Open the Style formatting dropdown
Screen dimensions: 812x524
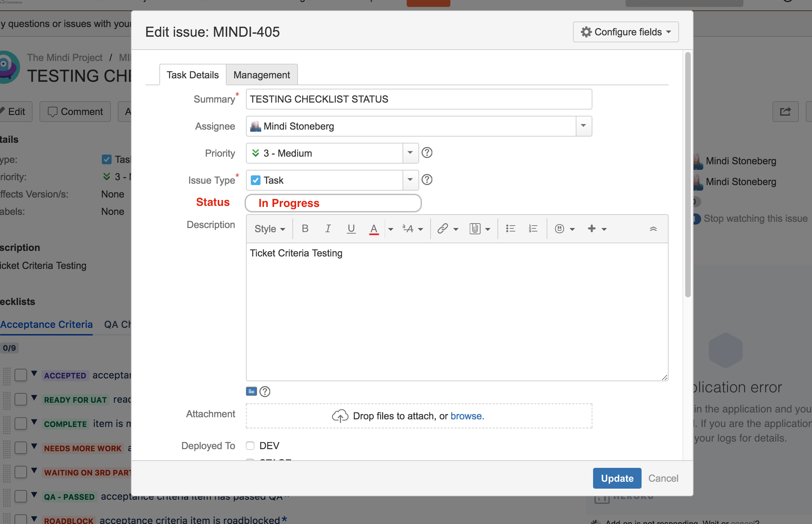270,229
